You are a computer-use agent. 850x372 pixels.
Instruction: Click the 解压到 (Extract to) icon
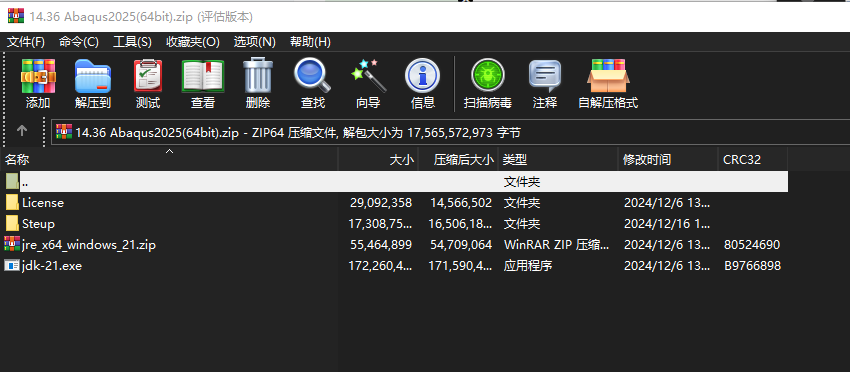[x=93, y=76]
